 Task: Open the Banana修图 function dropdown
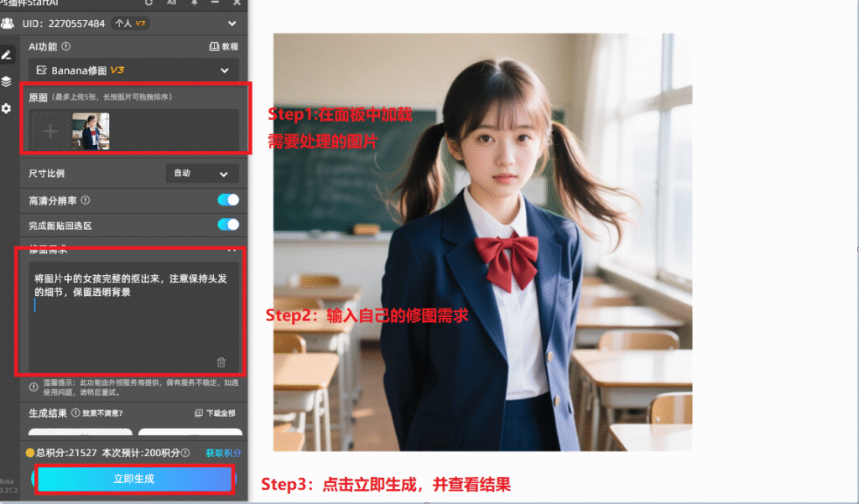[x=225, y=71]
